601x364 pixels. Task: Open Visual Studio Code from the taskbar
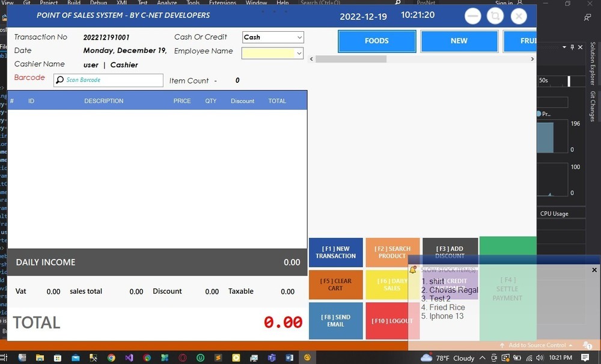[129, 357]
